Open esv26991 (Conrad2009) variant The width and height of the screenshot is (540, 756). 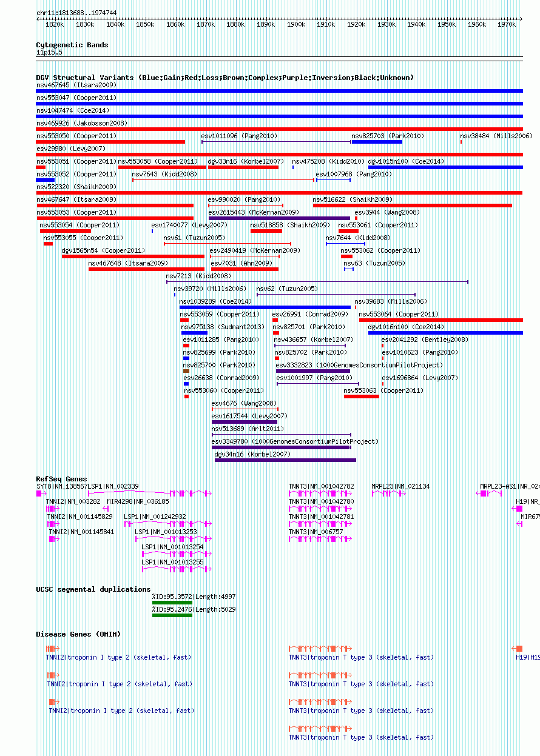(x=310, y=314)
